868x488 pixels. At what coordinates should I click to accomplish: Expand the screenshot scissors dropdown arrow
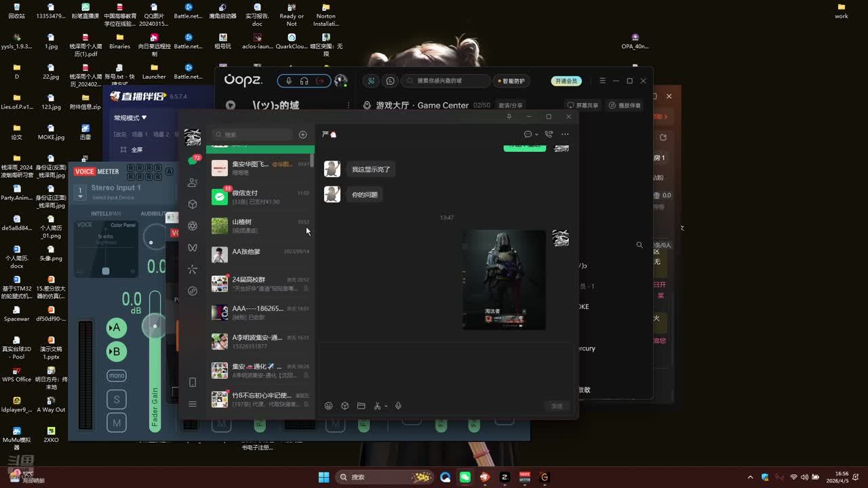coord(386,407)
